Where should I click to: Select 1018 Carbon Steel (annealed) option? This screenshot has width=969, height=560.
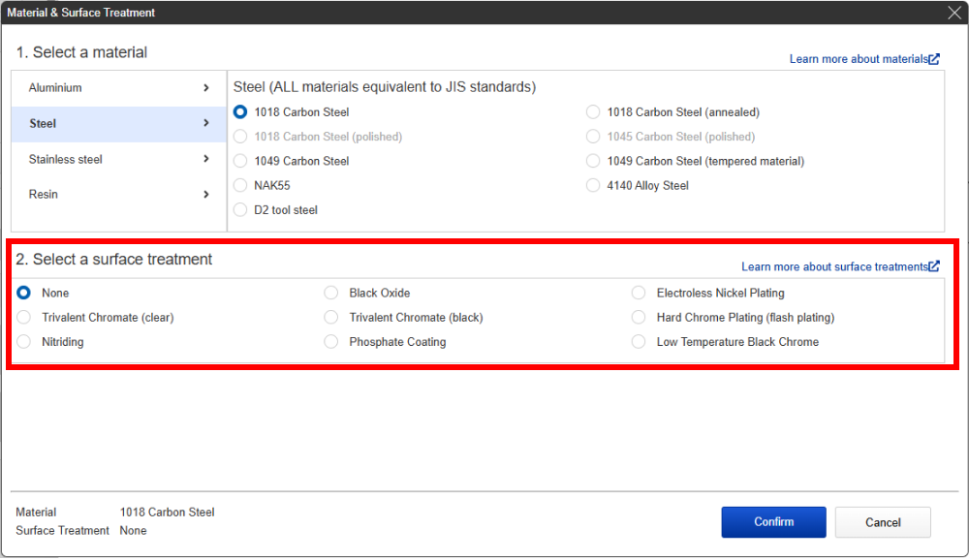[x=593, y=112]
